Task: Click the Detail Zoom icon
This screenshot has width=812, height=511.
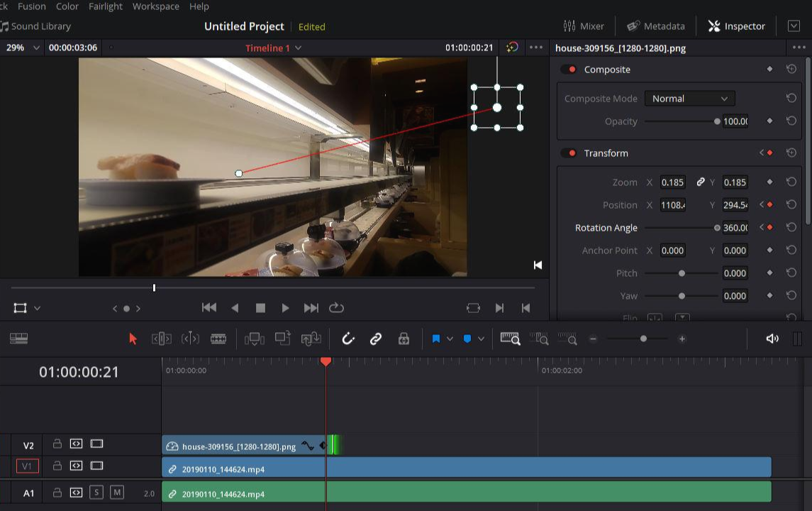Action: click(x=538, y=339)
